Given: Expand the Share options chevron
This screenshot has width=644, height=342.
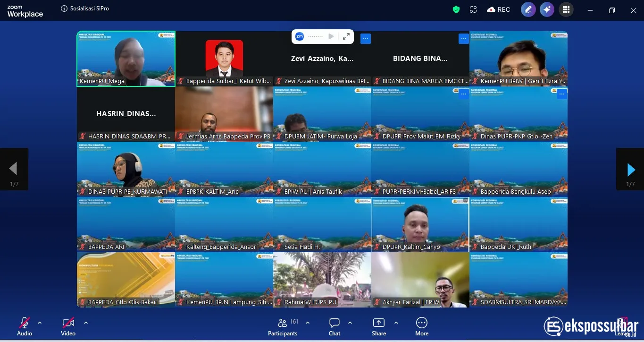Looking at the screenshot, I should (x=396, y=323).
